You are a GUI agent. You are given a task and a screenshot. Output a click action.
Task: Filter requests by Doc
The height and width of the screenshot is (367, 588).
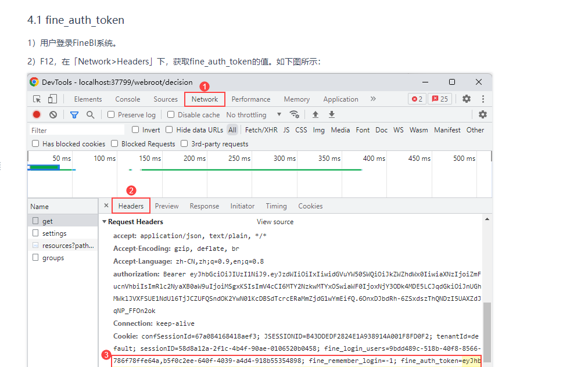(381, 129)
